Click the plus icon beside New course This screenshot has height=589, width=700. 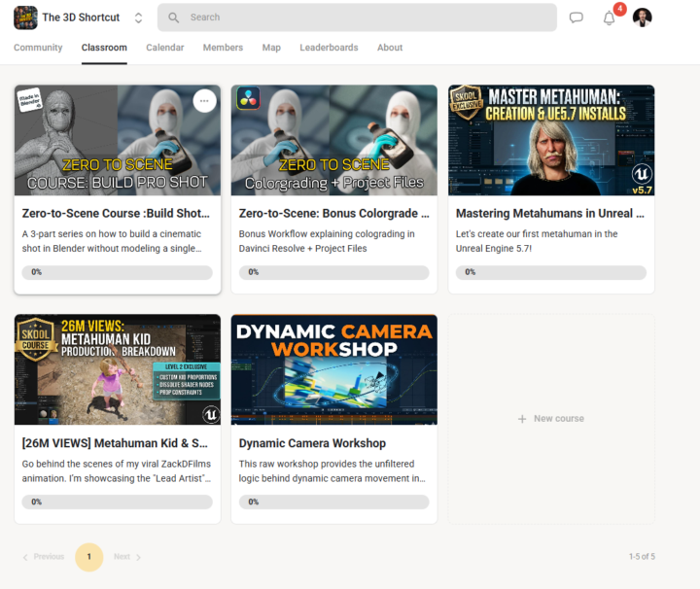click(x=522, y=419)
